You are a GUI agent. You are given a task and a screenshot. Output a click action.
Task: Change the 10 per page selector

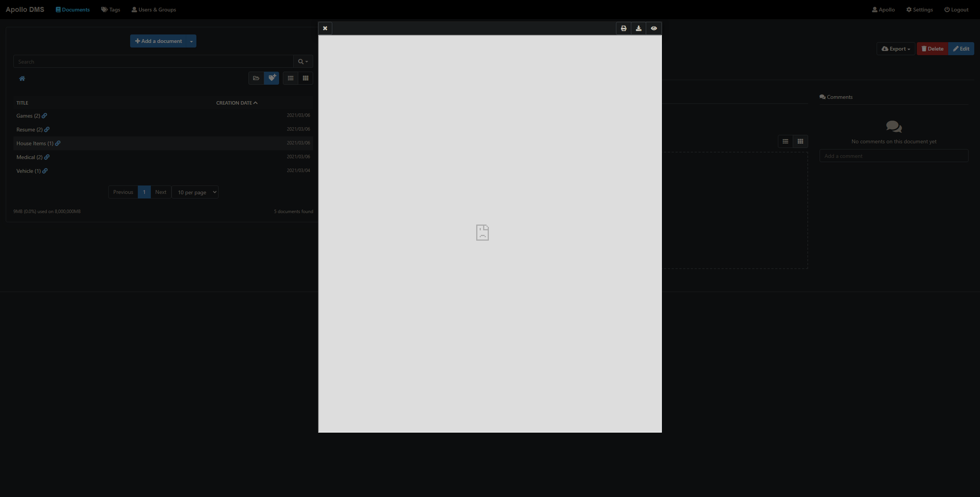195,192
